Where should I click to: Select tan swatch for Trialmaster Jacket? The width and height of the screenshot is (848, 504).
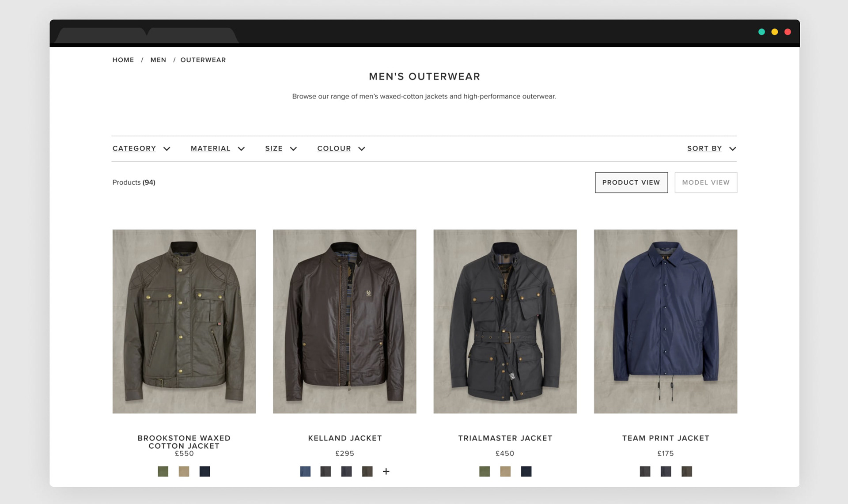(505, 471)
